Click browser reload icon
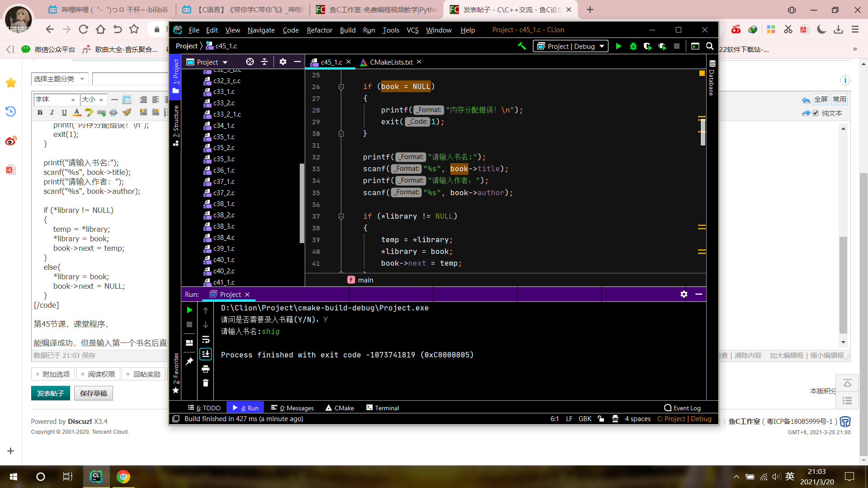This screenshot has height=488, width=868. 83,29
